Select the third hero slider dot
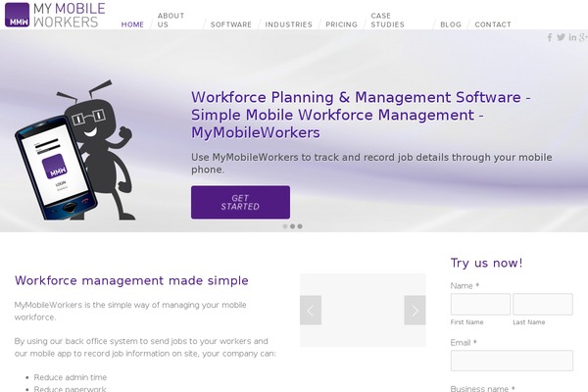Screen dimensions: 588x392 [300, 226]
